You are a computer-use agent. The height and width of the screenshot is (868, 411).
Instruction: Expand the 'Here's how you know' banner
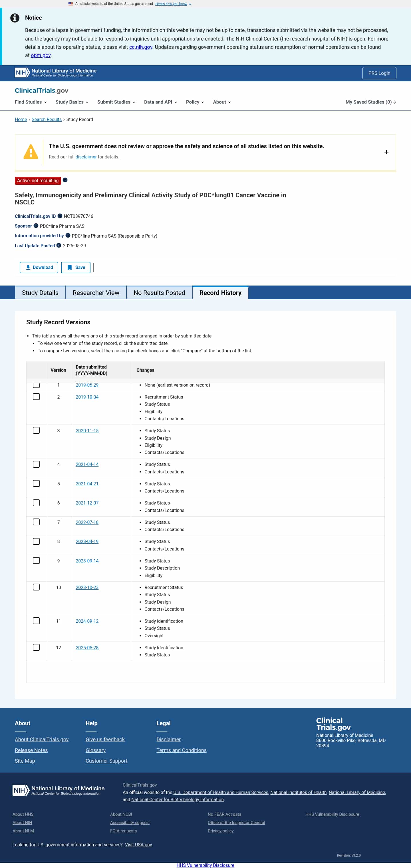173,4
